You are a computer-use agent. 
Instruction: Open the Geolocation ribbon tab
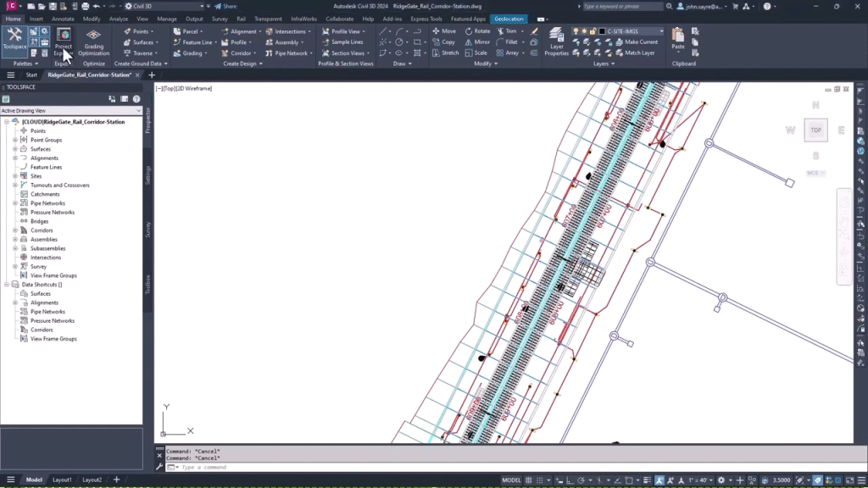pos(508,19)
